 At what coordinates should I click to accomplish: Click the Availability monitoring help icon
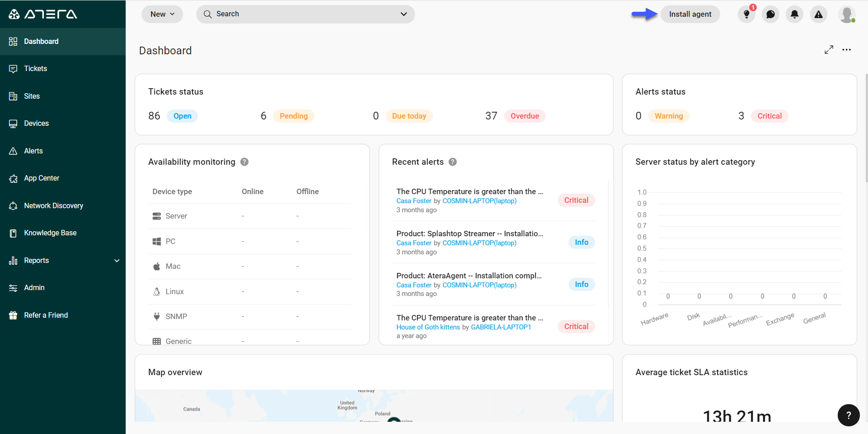coord(245,162)
